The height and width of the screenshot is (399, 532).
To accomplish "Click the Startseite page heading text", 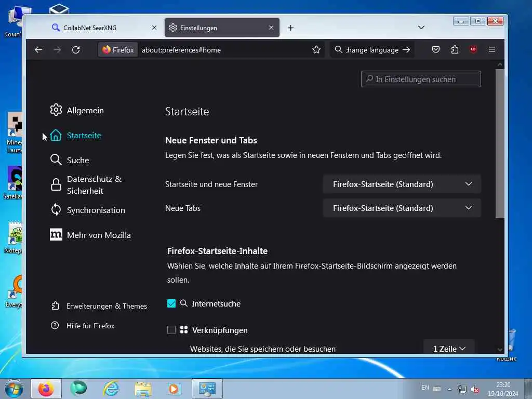I will click(187, 112).
